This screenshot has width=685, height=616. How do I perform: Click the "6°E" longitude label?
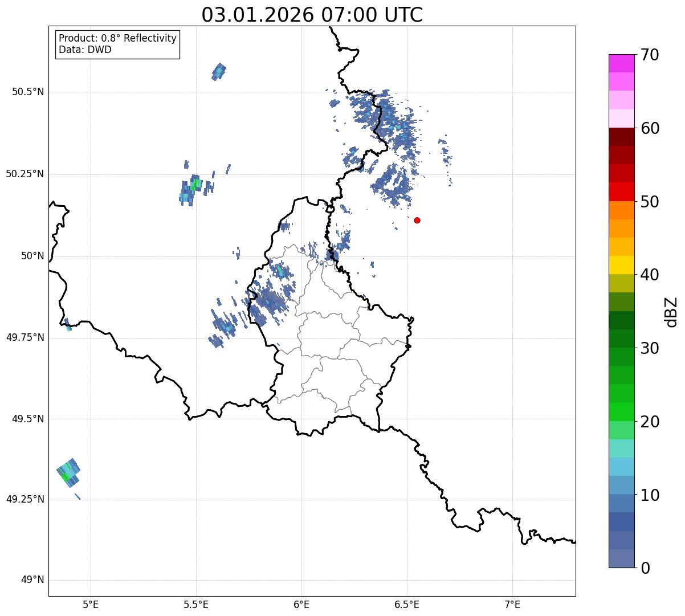[x=301, y=605]
